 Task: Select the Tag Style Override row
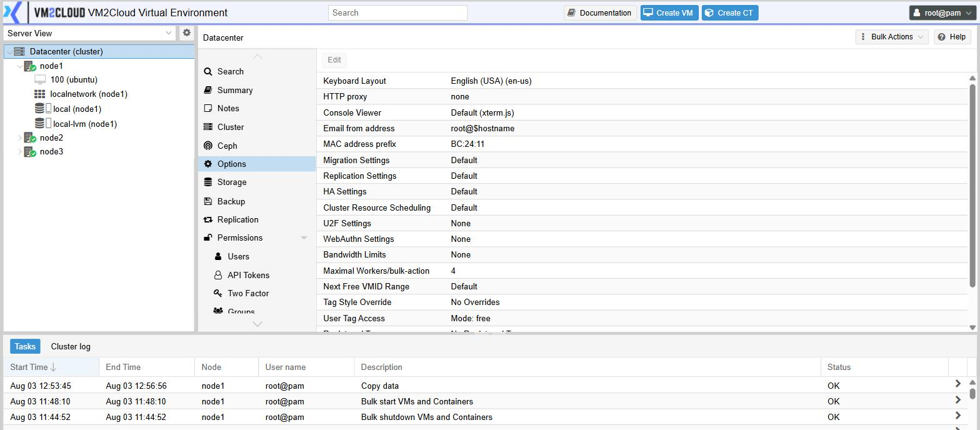tap(642, 302)
